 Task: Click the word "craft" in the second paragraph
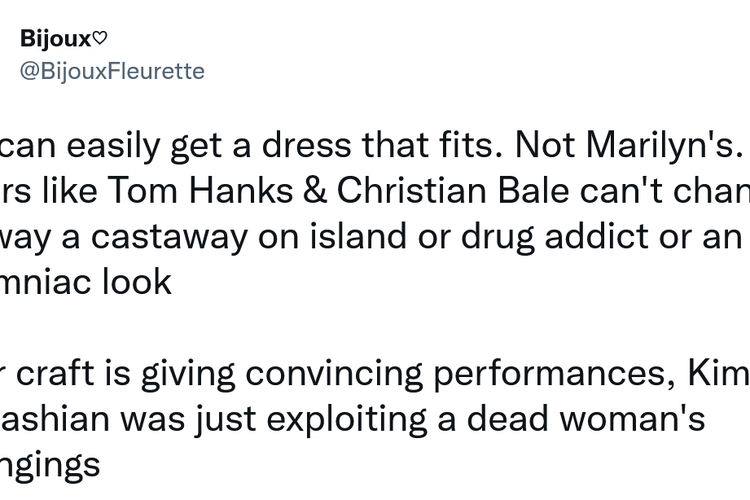click(66, 373)
